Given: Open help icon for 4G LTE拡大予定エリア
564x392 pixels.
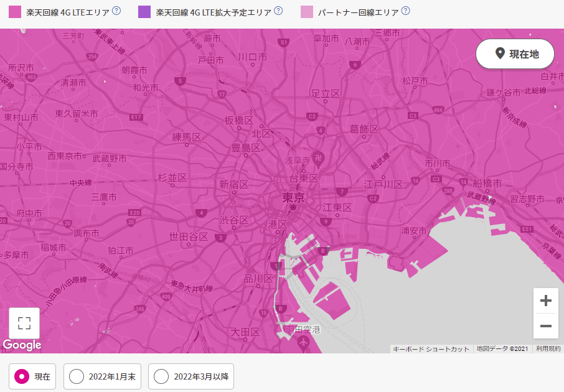Looking at the screenshot, I should (278, 11).
